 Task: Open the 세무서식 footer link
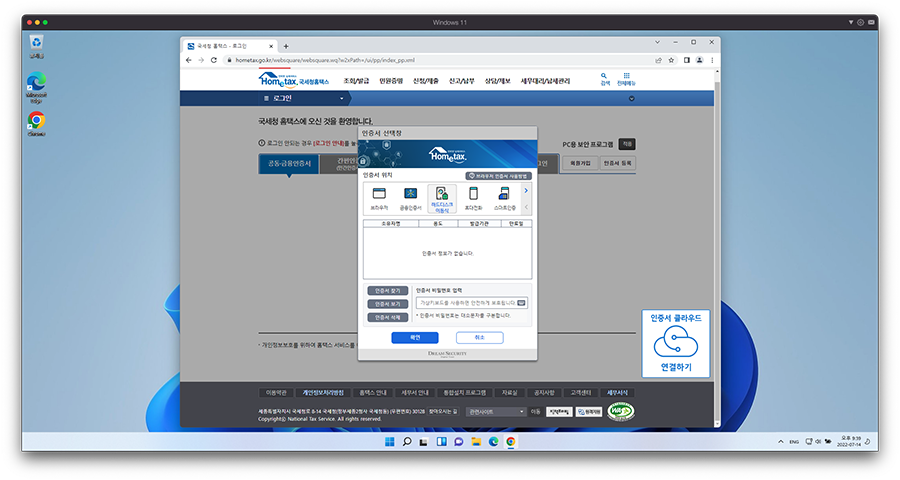click(x=617, y=393)
